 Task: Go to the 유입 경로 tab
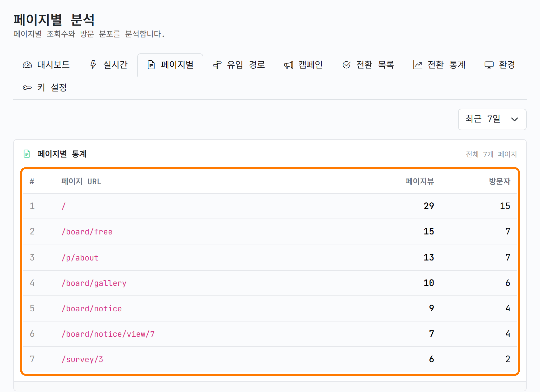(239, 65)
